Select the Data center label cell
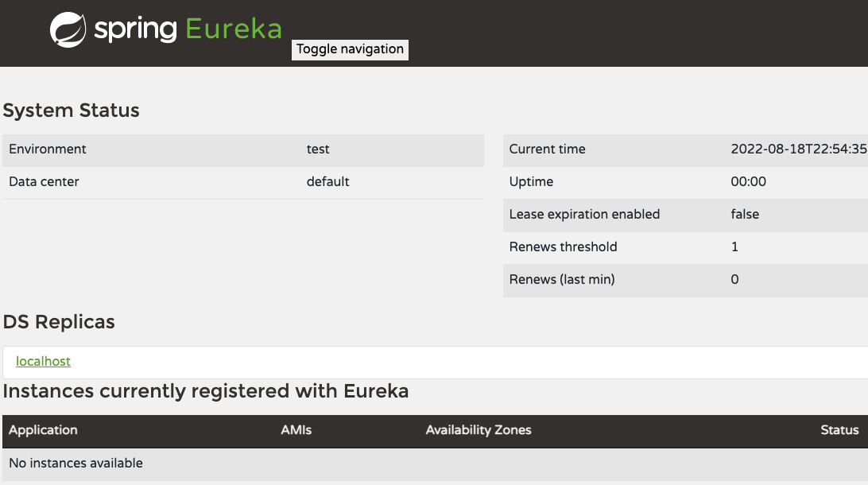868x485 pixels. pyautogui.click(x=44, y=181)
